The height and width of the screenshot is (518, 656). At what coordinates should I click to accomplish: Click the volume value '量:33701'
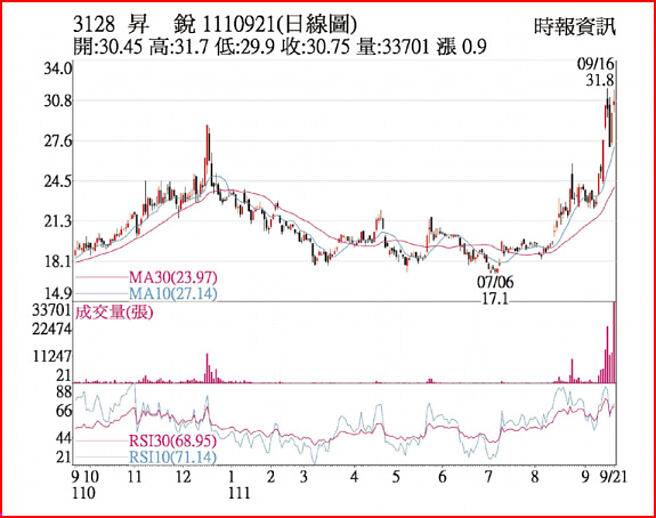(x=392, y=46)
